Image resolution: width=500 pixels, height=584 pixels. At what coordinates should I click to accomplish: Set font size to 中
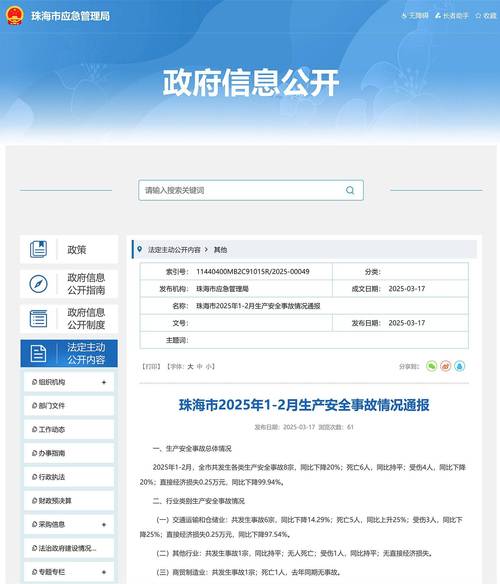(x=200, y=366)
